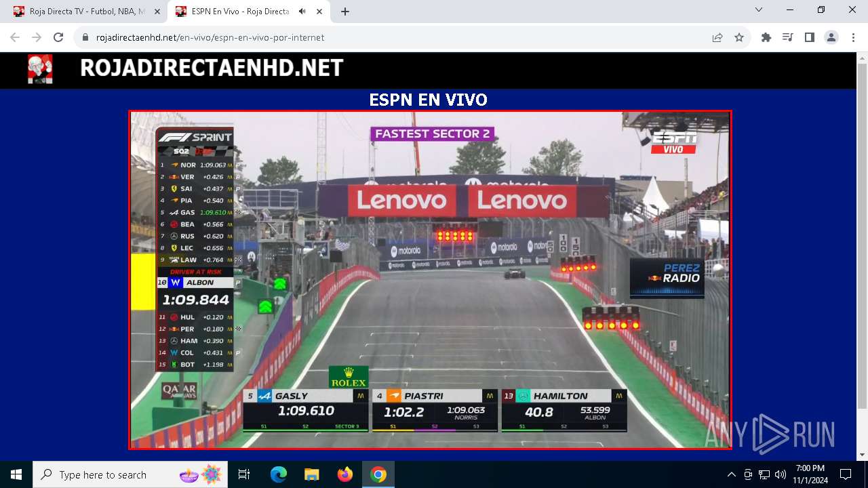Switch to the Roja Directa TV tab

pos(85,12)
